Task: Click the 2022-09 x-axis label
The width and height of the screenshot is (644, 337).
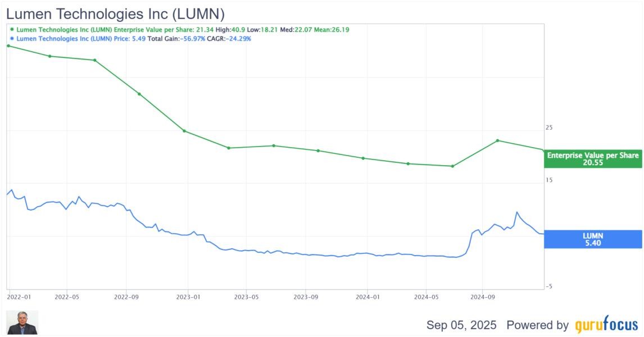Action: [126, 297]
